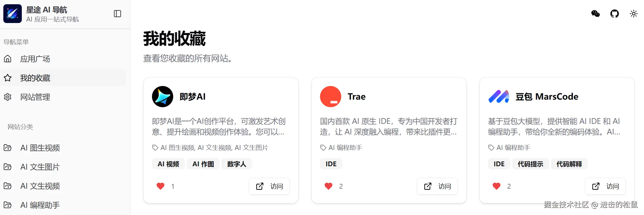
Task: Open the WeChat icon in header
Action: point(595,14)
